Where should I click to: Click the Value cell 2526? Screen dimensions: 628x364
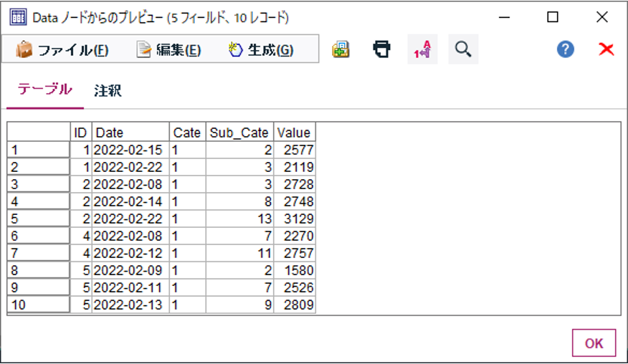tap(295, 287)
